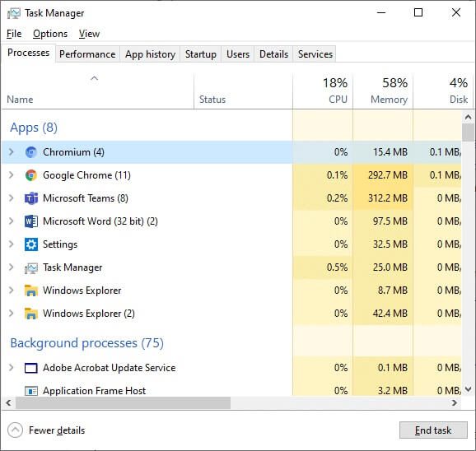Click the 32.5 MB memory value of Settings

(390, 244)
